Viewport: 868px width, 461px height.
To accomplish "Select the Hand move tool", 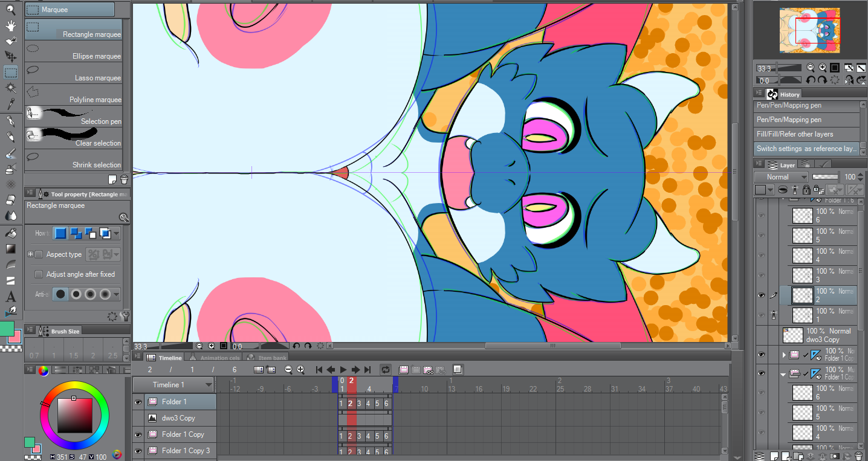I will pos(10,25).
